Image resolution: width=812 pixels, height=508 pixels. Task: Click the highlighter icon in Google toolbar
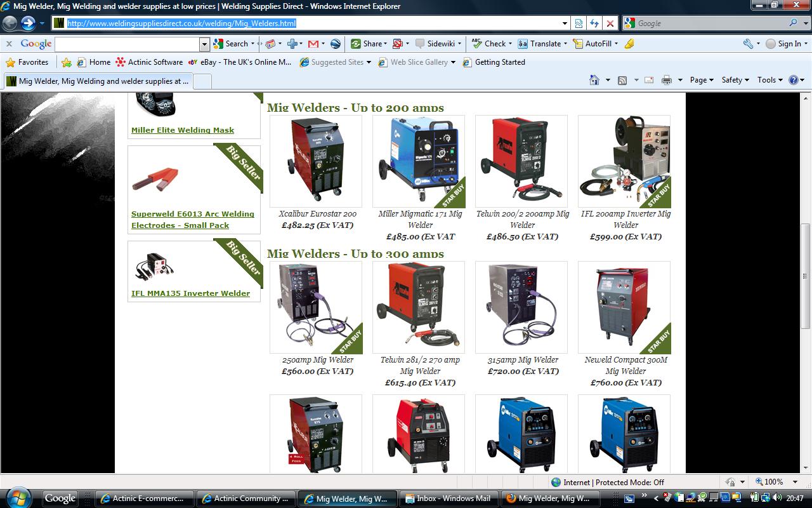click(x=629, y=44)
